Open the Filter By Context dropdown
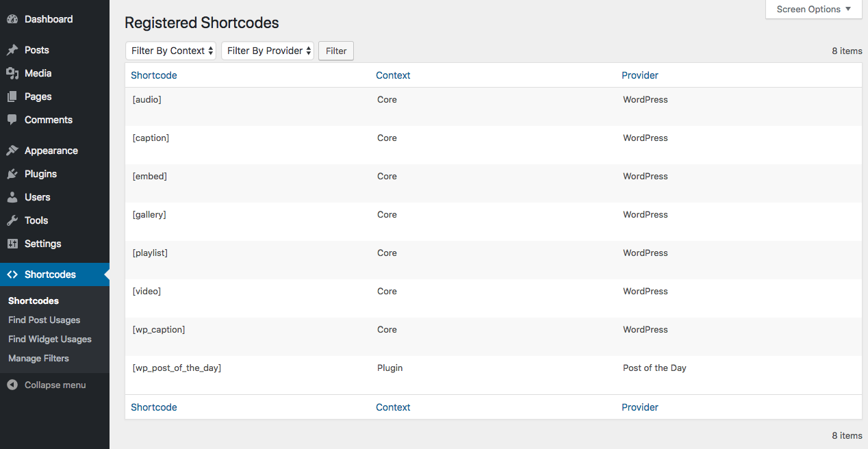The height and width of the screenshot is (449, 868). [170, 51]
